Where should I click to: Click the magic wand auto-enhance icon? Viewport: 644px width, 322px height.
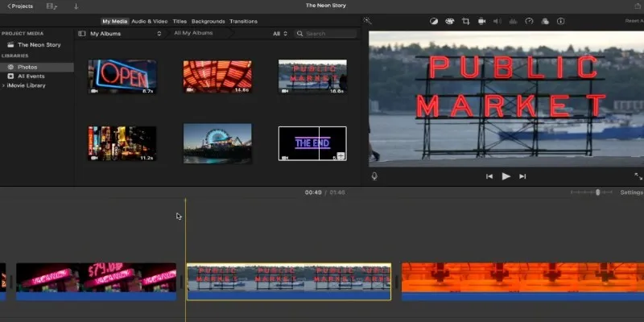point(367,21)
